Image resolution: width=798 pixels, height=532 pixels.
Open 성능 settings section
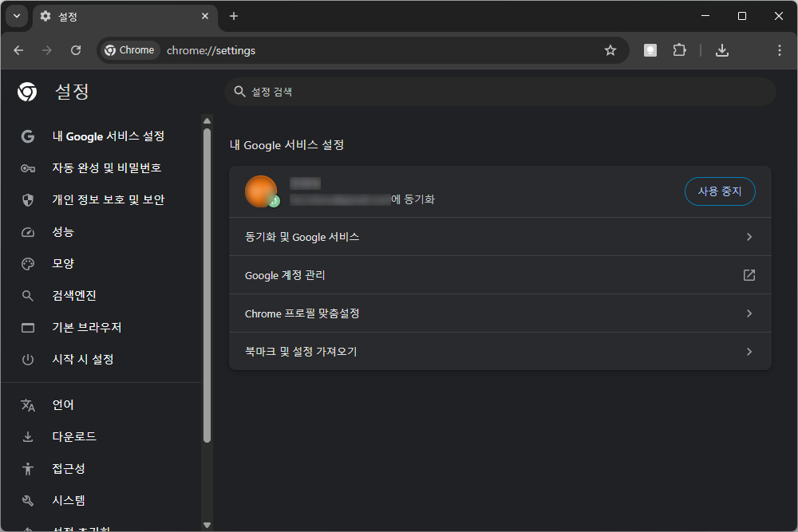click(102, 232)
